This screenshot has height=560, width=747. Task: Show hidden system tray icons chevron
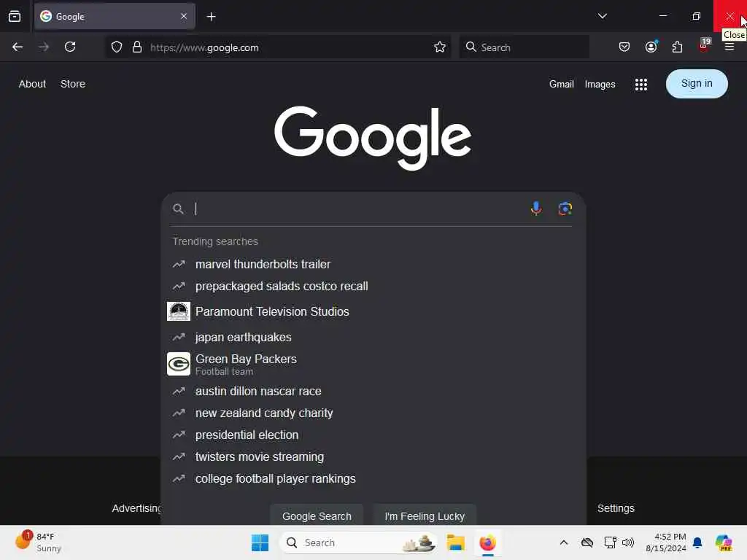coord(564,542)
